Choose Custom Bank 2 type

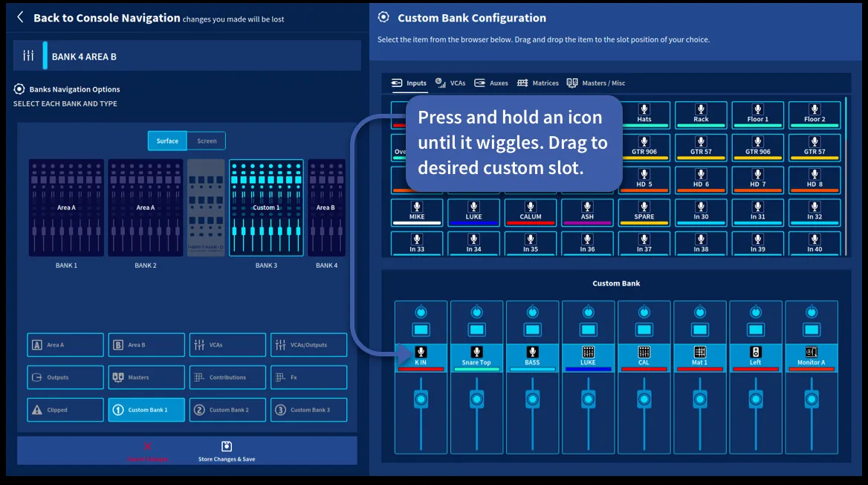227,410
